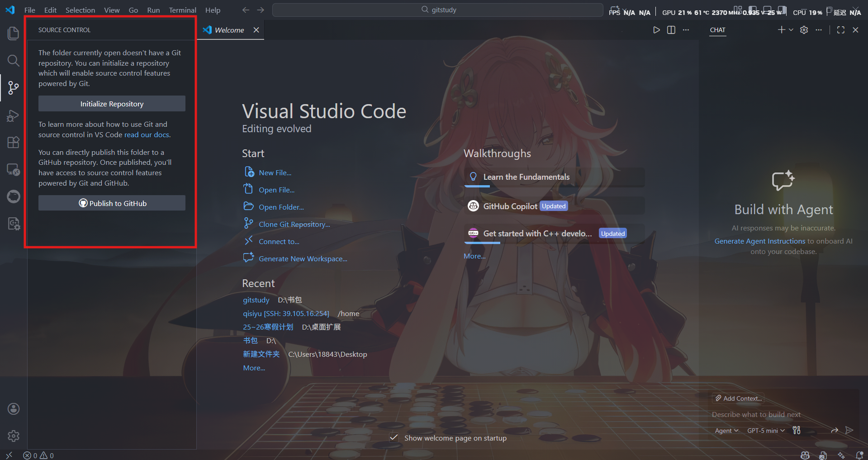Screen dimensions: 868x460
Task: Click the remote window status bar icon
Action: coord(9,455)
